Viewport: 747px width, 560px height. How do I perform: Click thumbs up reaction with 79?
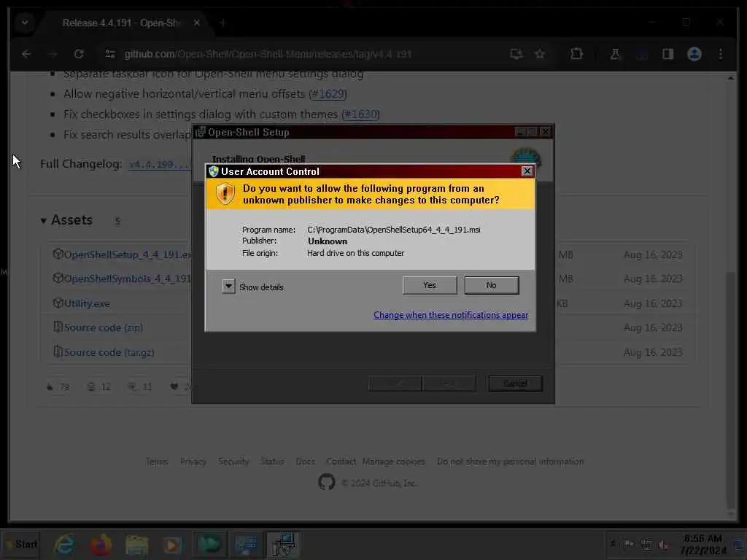[x=58, y=386]
